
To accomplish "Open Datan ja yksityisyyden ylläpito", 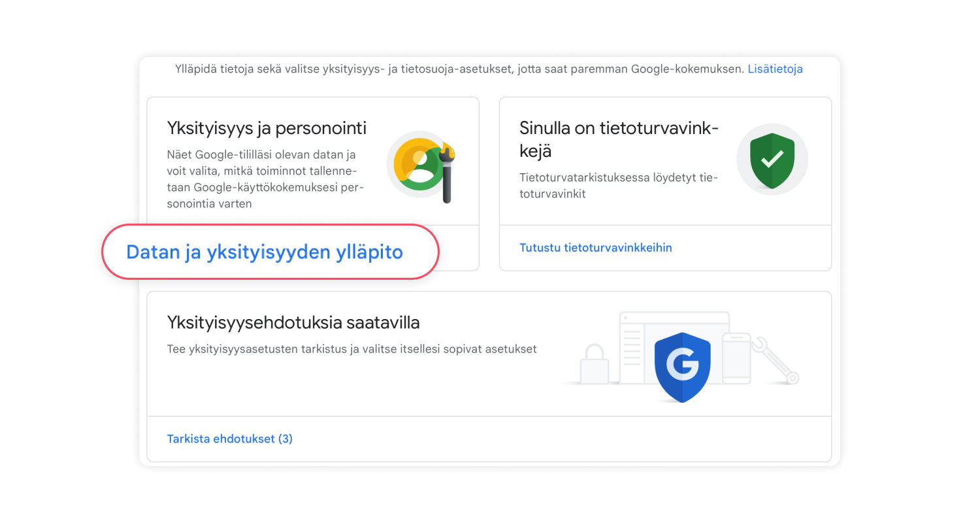I will 265,252.
